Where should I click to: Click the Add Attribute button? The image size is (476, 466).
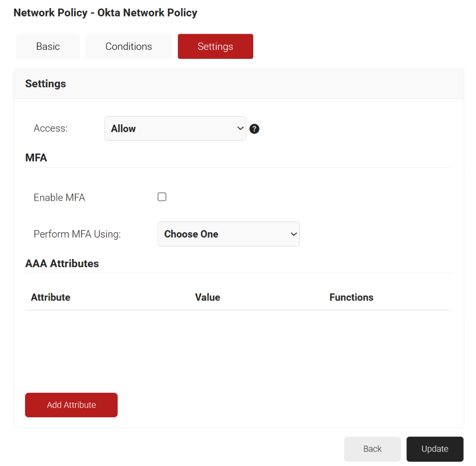pyautogui.click(x=71, y=405)
